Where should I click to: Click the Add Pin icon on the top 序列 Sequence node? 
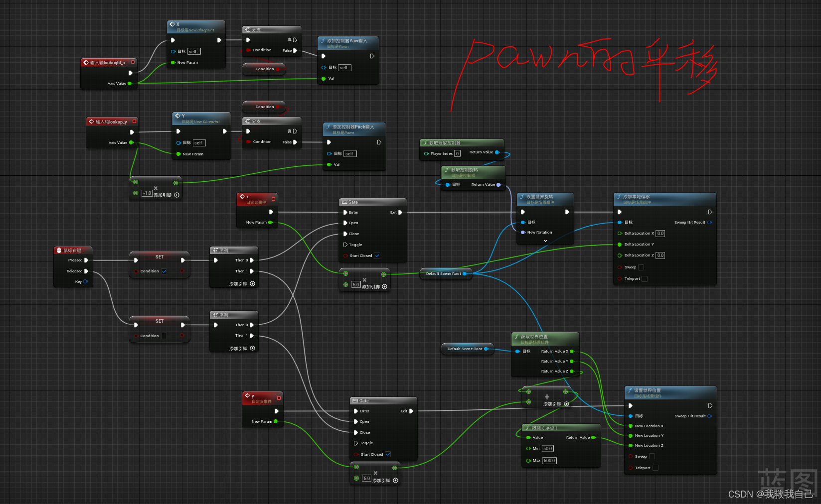(252, 283)
